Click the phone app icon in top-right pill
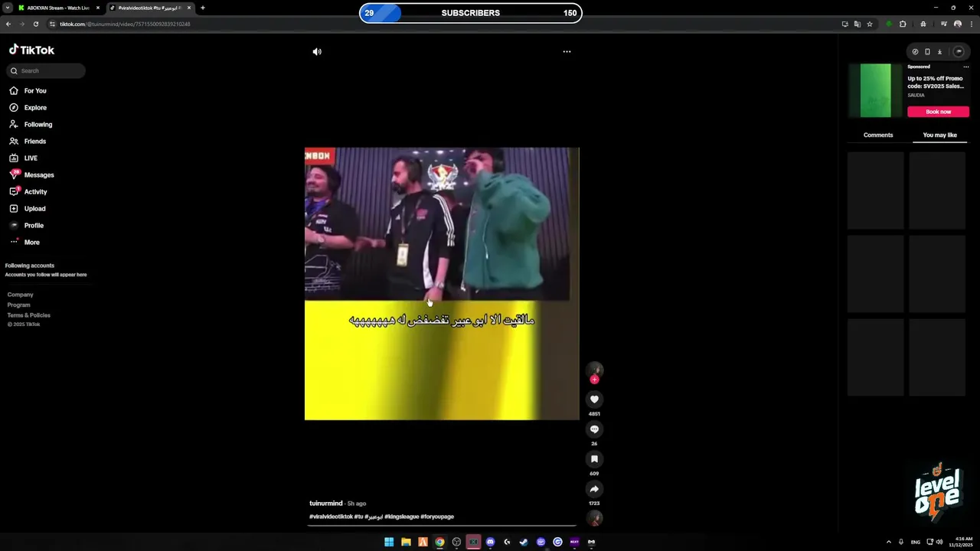980x551 pixels. 927,52
